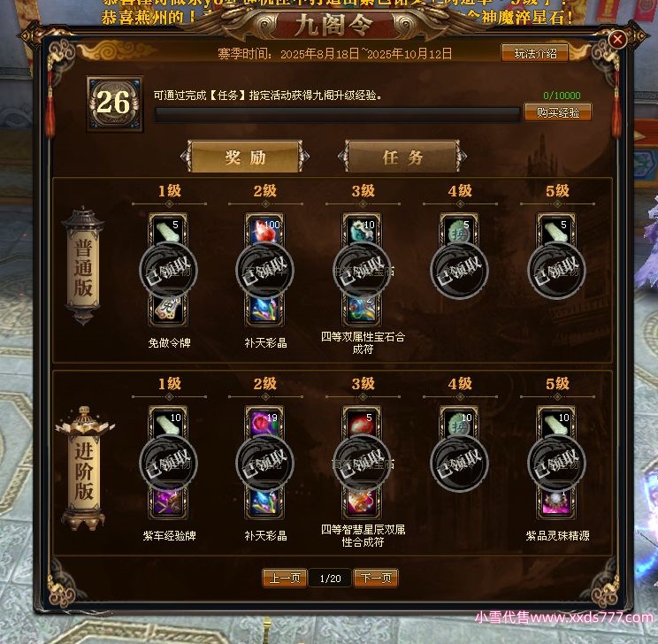
Task: Switch to the 任务 tab
Action: [403, 157]
